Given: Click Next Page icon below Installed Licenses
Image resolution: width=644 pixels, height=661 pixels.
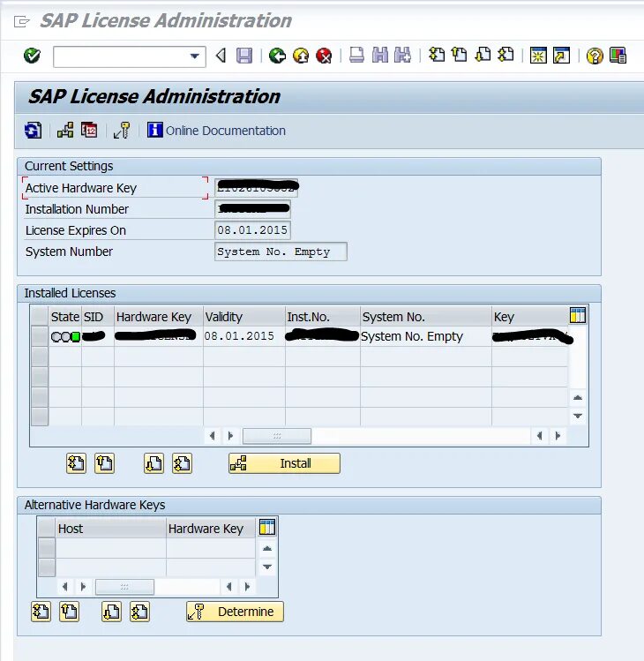Looking at the screenshot, I should tap(154, 463).
